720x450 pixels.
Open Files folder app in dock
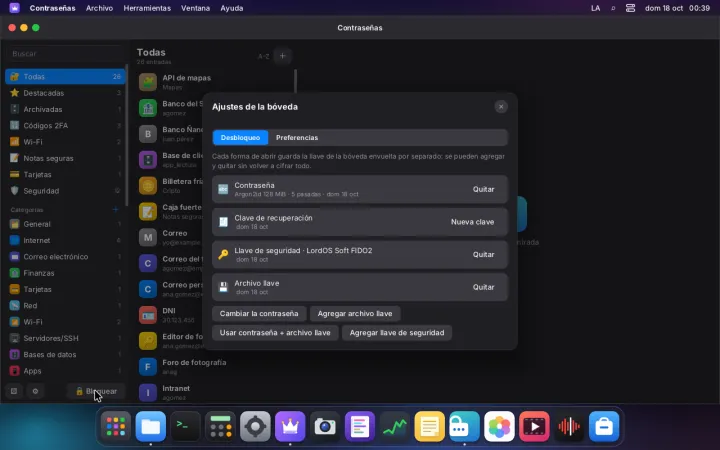151,427
